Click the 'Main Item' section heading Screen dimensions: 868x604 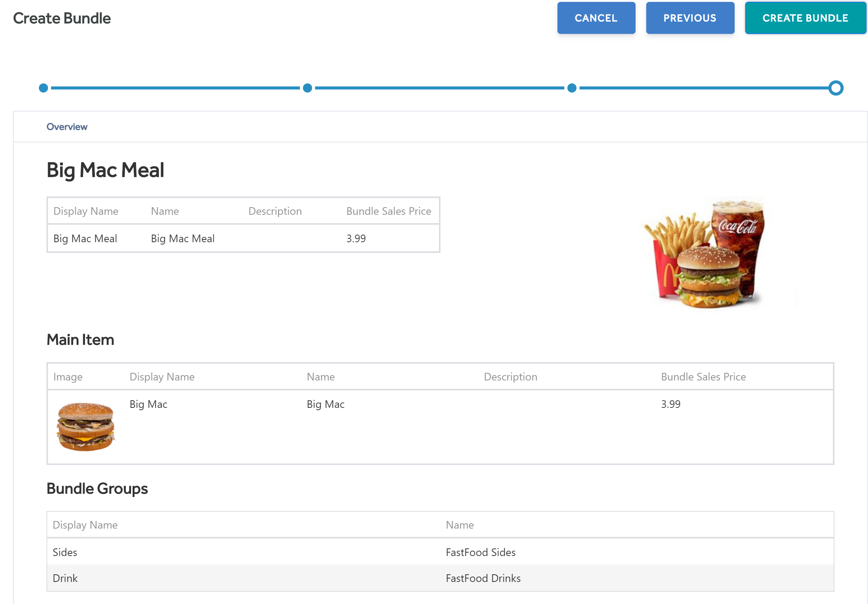(x=80, y=339)
